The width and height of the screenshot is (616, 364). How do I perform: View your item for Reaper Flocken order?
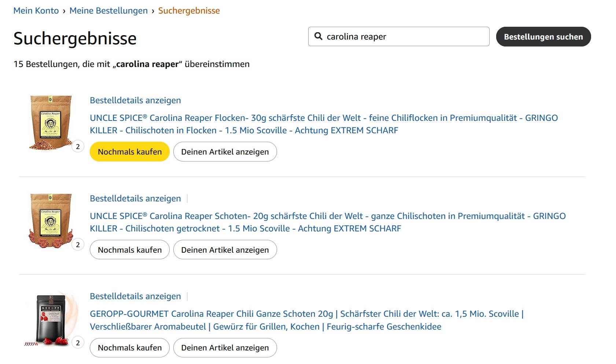[x=225, y=152]
